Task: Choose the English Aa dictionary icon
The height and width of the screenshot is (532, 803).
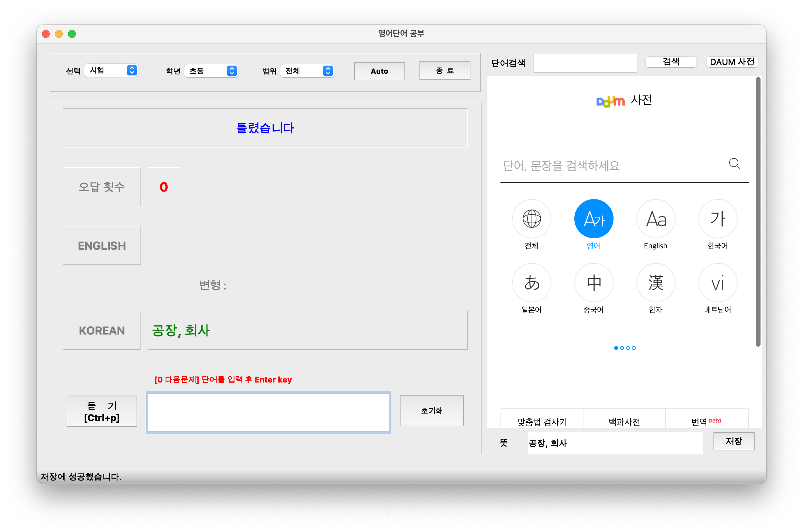Action: click(x=656, y=218)
